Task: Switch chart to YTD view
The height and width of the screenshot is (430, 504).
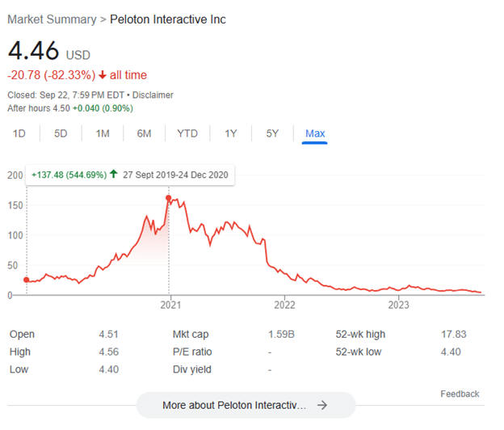Action: point(187,133)
